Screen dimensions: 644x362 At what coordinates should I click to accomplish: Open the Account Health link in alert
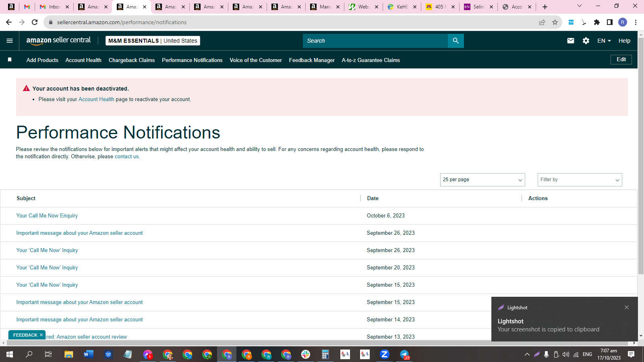(x=96, y=99)
